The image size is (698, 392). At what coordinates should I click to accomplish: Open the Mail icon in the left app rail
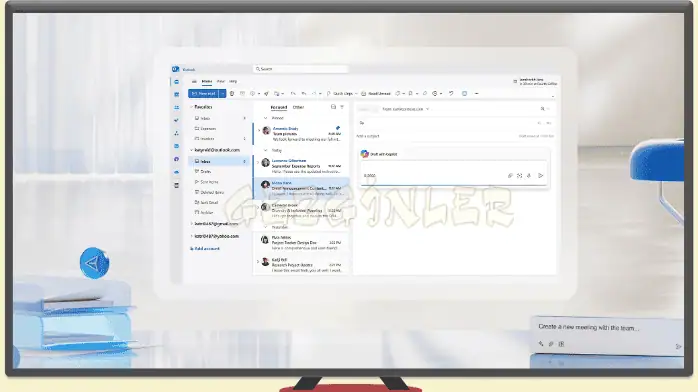tap(177, 82)
